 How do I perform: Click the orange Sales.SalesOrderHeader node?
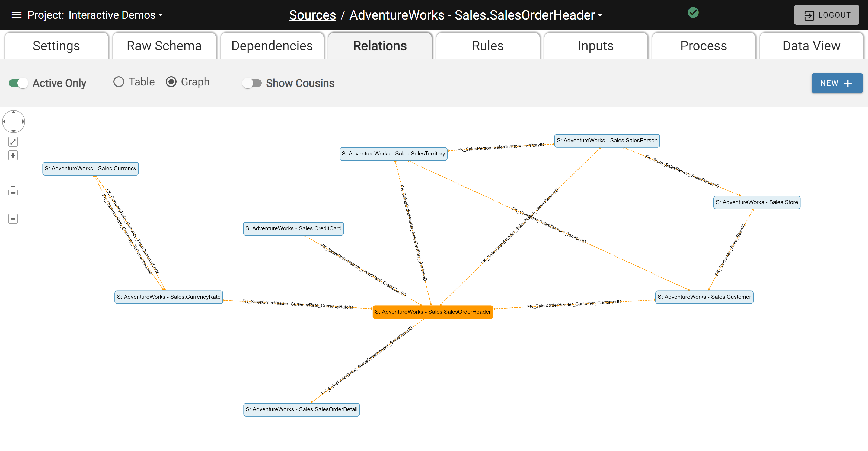tap(433, 312)
